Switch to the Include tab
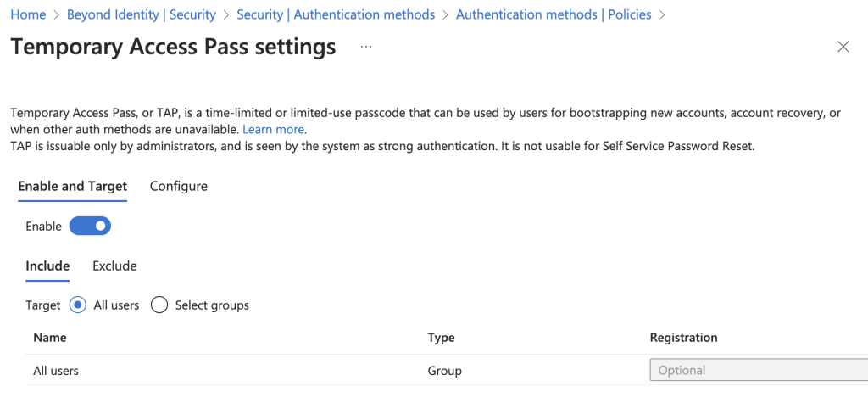The image size is (868, 403). click(47, 266)
